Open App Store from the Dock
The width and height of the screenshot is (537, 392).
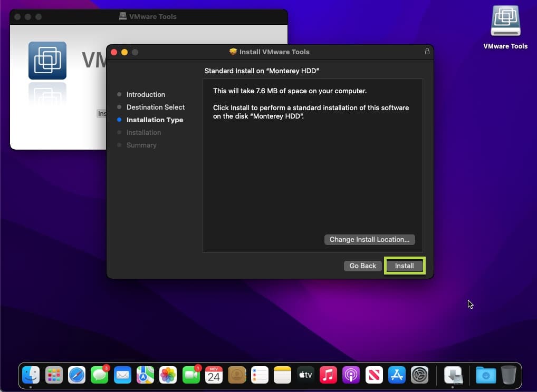[396, 375]
